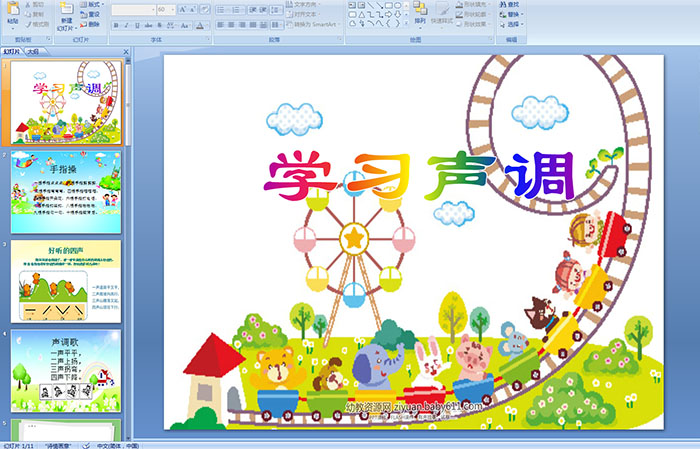Toggle bold formatting
Screen dimensions: 700x449
[x=116, y=25]
